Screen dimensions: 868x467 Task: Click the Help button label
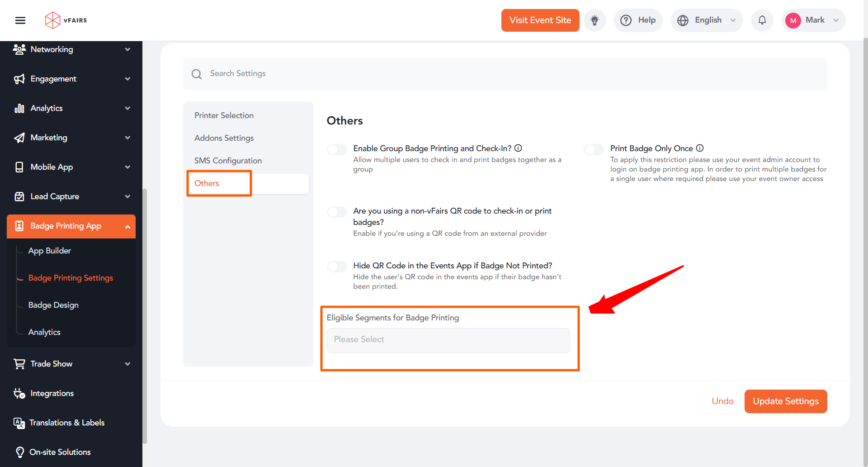tap(647, 20)
